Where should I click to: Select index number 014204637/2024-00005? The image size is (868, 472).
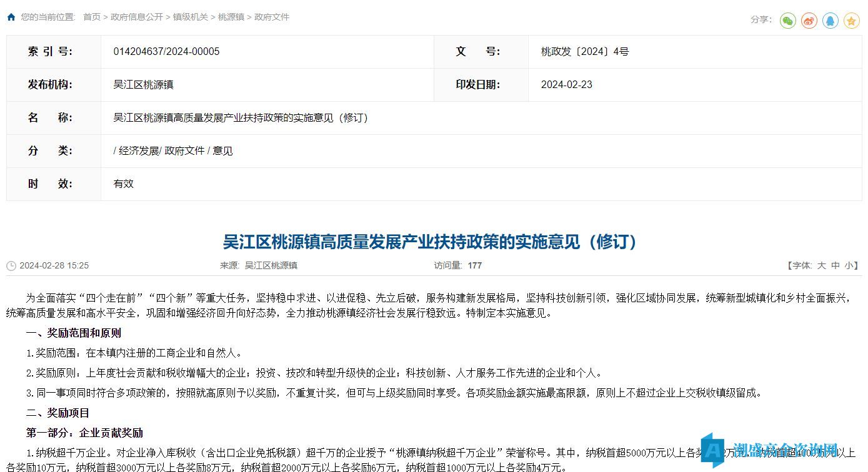pyautogui.click(x=166, y=52)
